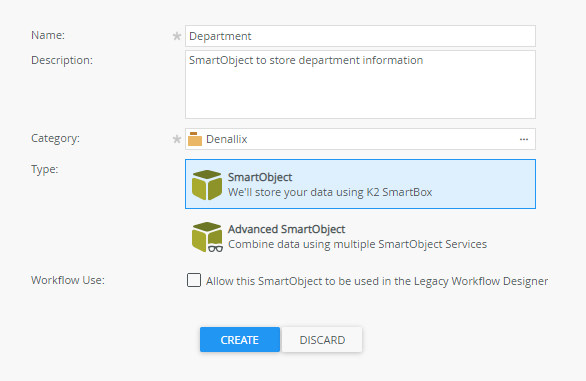586x381 pixels.
Task: Select the Advanced SmartObject type title
Action: tap(286, 229)
